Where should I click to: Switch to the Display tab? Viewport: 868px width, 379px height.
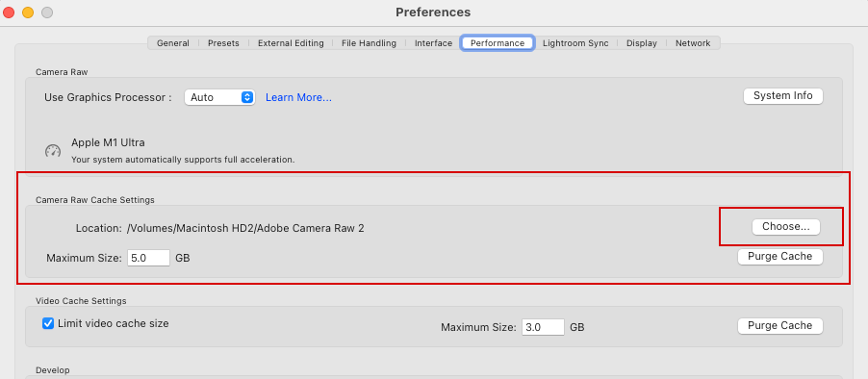click(x=642, y=43)
